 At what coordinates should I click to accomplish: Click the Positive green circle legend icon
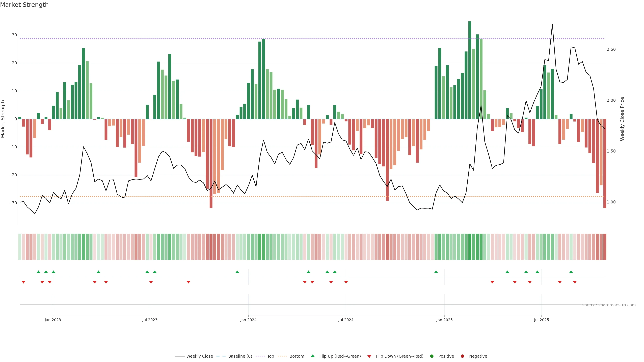pos(432,356)
